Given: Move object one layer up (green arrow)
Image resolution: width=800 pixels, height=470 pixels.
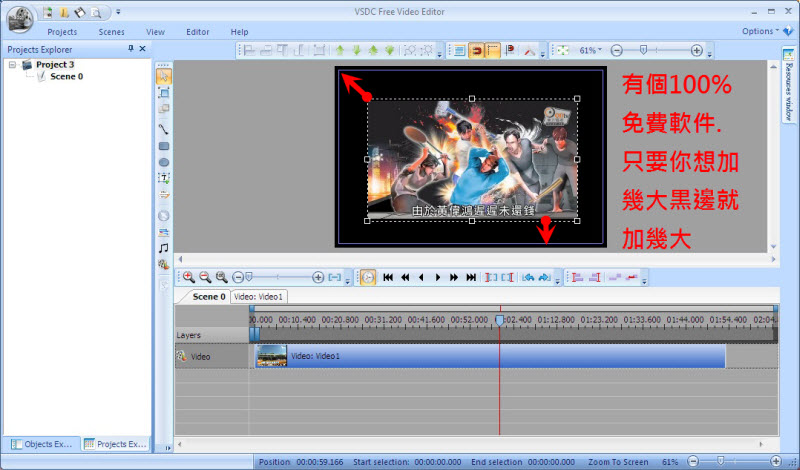Looking at the screenshot, I should pyautogui.click(x=340, y=50).
